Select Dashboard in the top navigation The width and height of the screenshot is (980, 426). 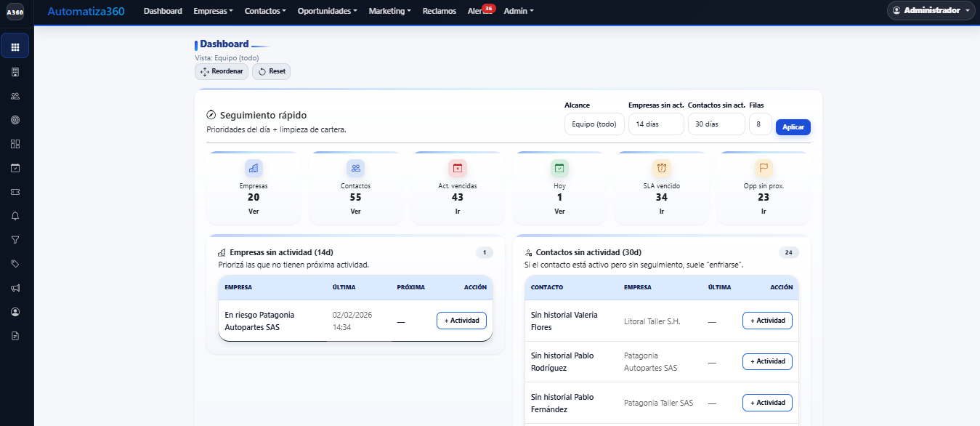tap(163, 11)
